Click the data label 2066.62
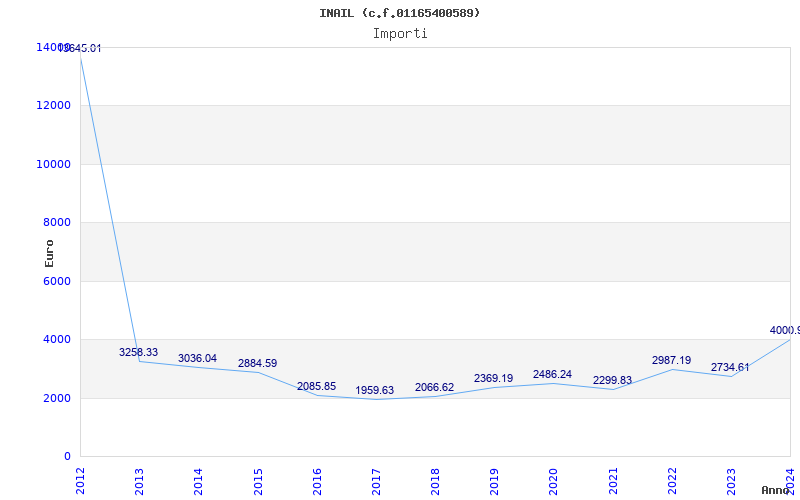800x500 pixels. coord(434,387)
